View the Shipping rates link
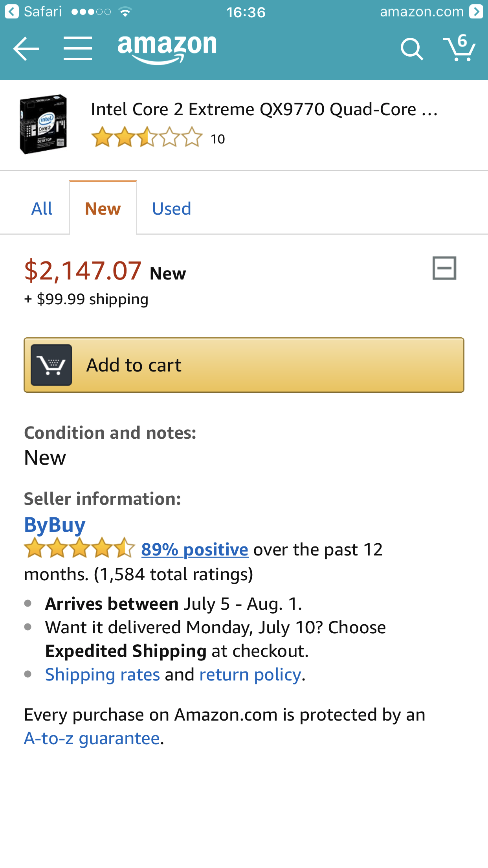 103,675
